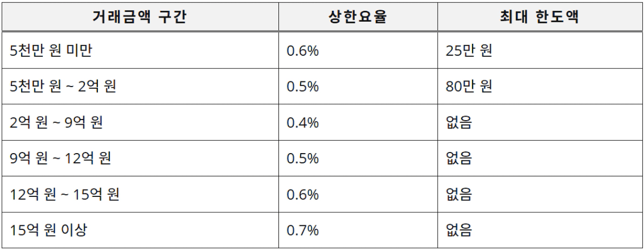Select 0.5% rate in 9억 원 ~ 12억 원 row
This screenshot has width=644, height=251.
tap(302, 158)
